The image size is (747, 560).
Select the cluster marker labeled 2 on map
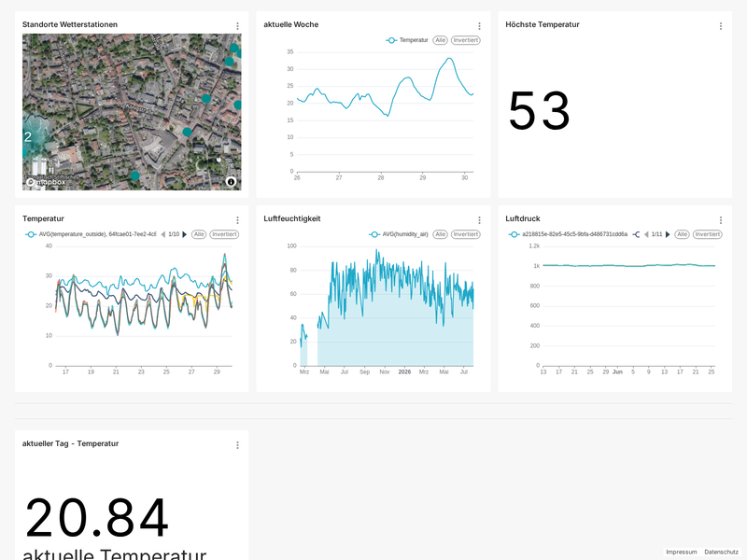click(29, 137)
